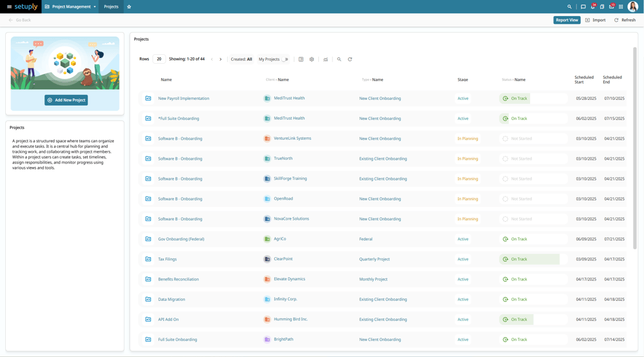Screen dimensions: 644x357
Task: Click the table search magnifier icon
Action: tap(339, 59)
